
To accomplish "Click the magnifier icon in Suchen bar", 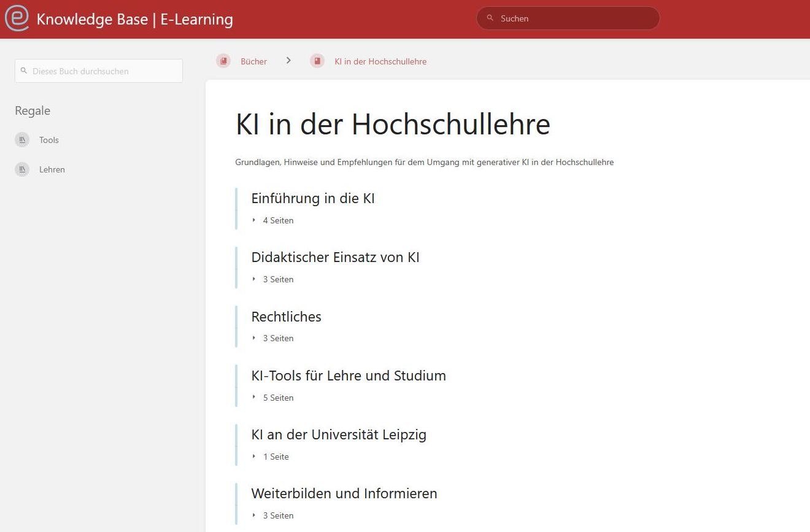I will click(x=490, y=18).
